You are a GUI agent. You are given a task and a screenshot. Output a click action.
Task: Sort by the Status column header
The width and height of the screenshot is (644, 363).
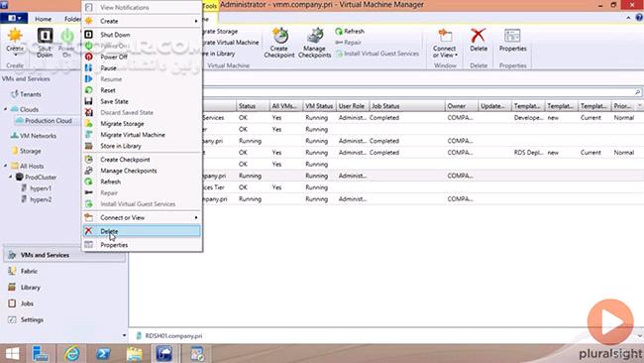click(253, 106)
